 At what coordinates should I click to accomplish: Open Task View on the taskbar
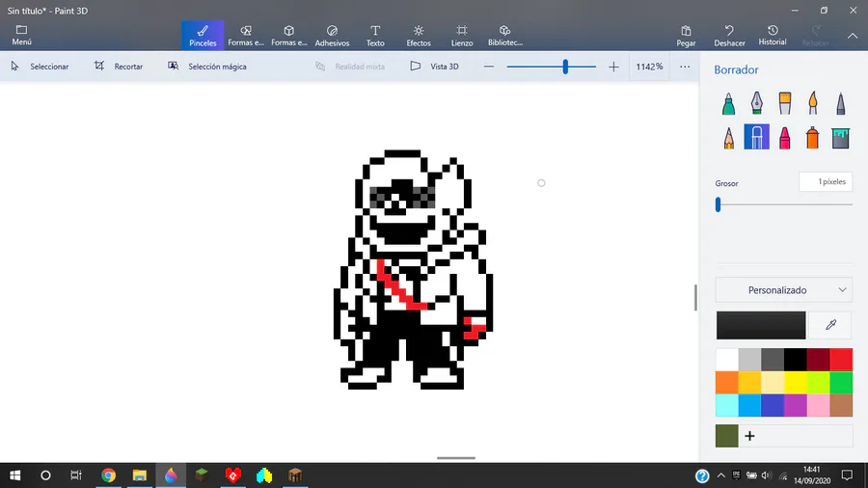click(x=76, y=475)
